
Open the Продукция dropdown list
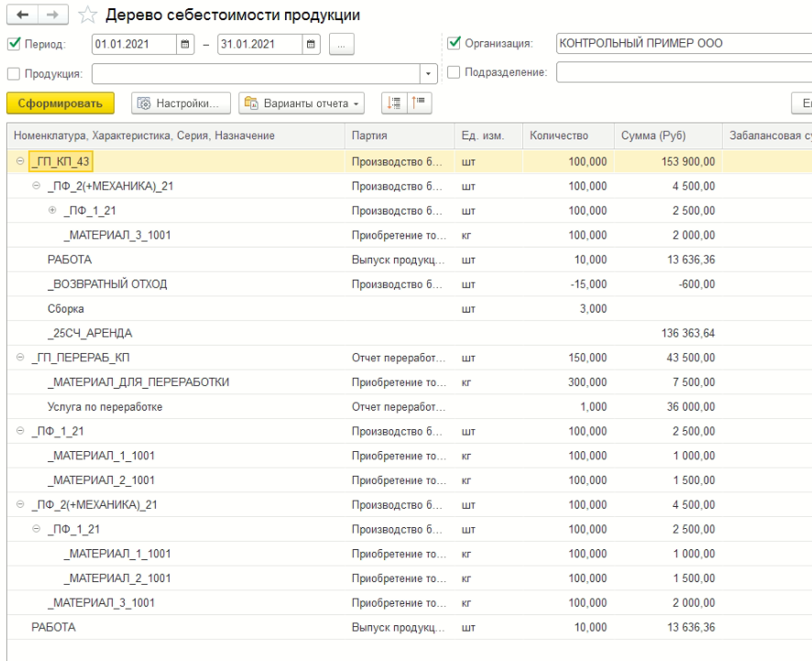tap(430, 73)
